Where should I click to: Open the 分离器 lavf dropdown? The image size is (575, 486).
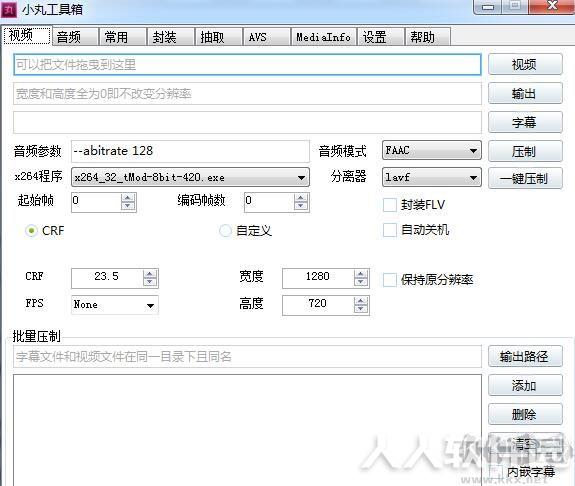tap(432, 178)
